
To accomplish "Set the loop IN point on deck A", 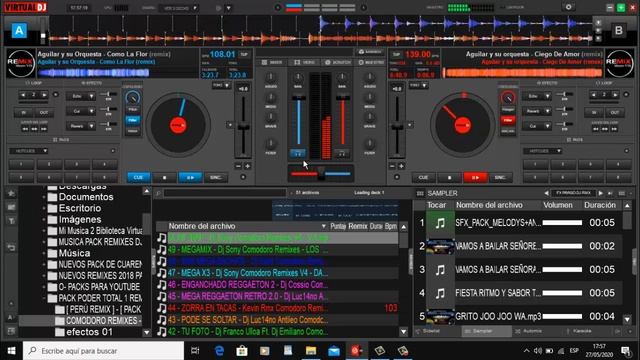I will [x=24, y=112].
